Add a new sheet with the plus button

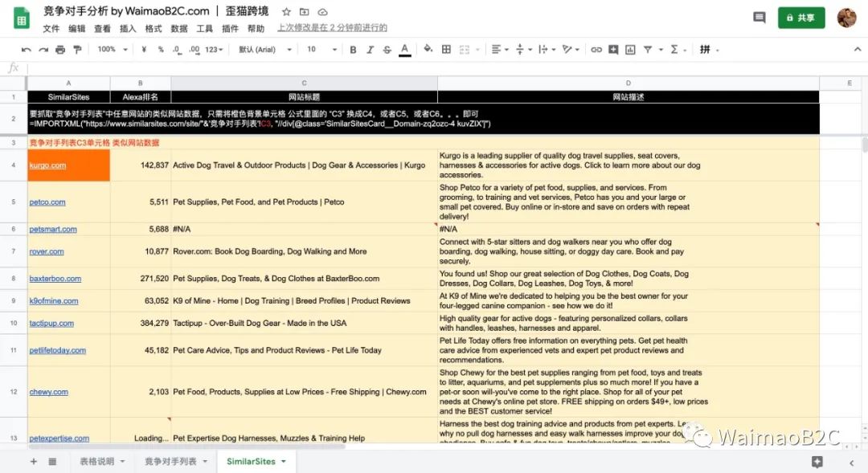click(x=33, y=461)
